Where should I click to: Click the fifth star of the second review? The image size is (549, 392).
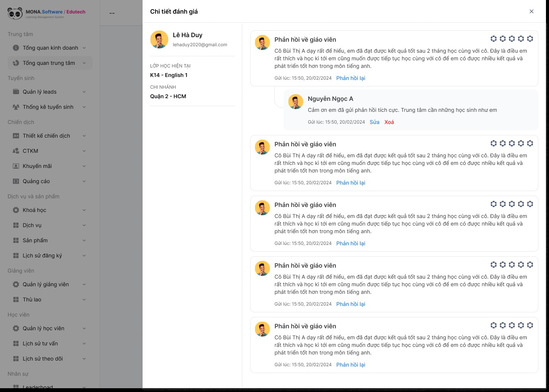pos(530,143)
